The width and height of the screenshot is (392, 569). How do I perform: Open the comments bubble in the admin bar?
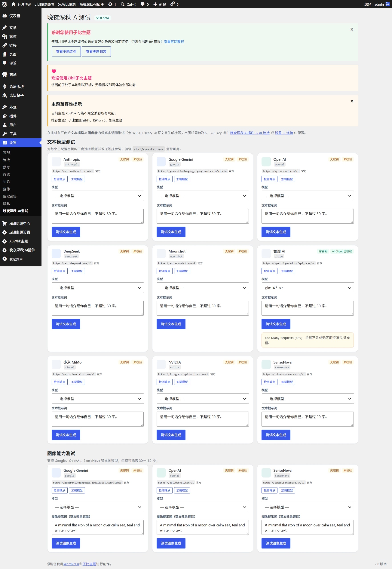pos(143,4)
